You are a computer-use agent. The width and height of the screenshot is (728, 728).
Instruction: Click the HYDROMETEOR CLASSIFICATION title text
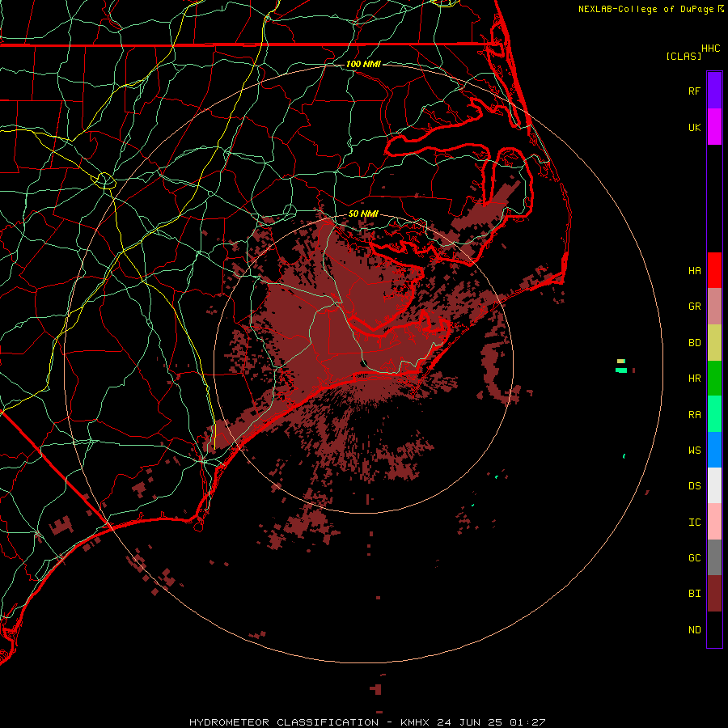click(x=284, y=722)
